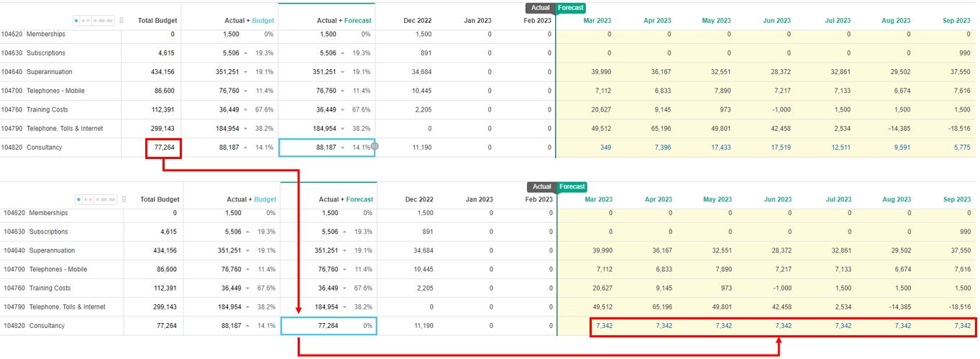Click the Mar 2023 Consultancy forecast value 349
The image size is (980, 359).
pos(604,147)
